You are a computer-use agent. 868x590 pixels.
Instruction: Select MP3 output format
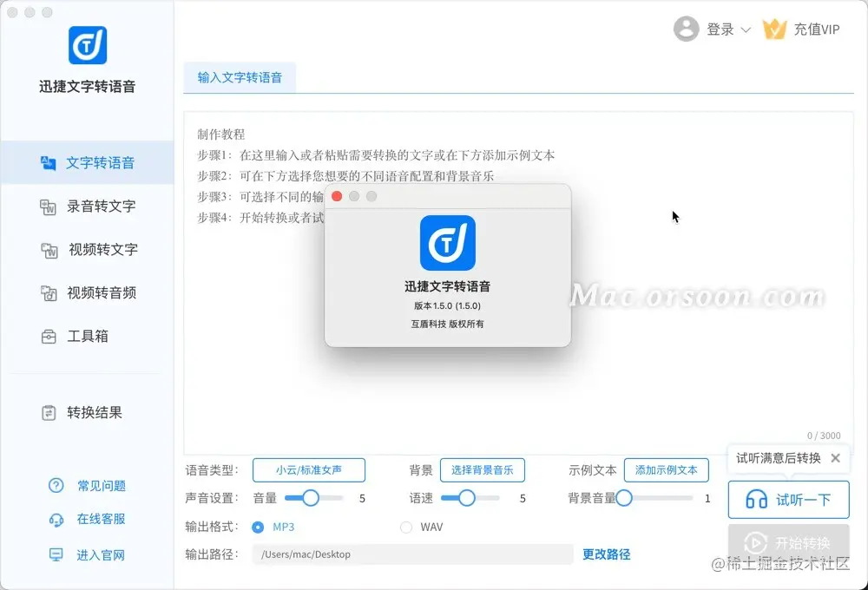pos(258,527)
